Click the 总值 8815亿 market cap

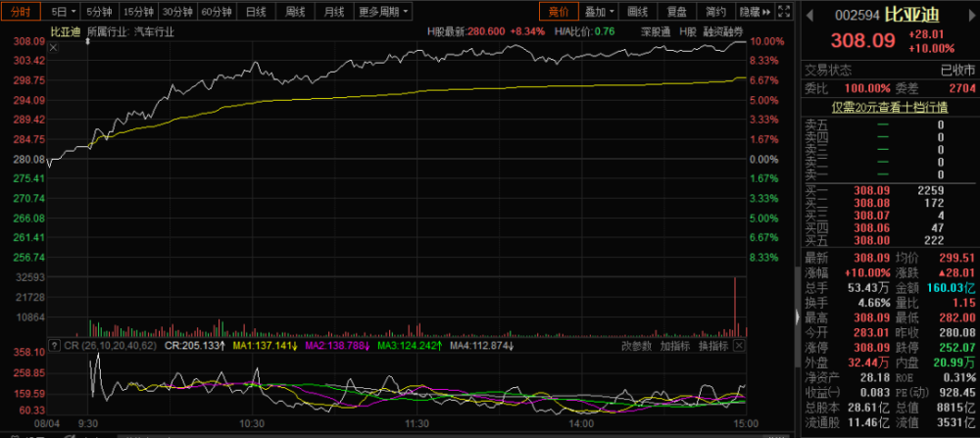click(x=956, y=408)
